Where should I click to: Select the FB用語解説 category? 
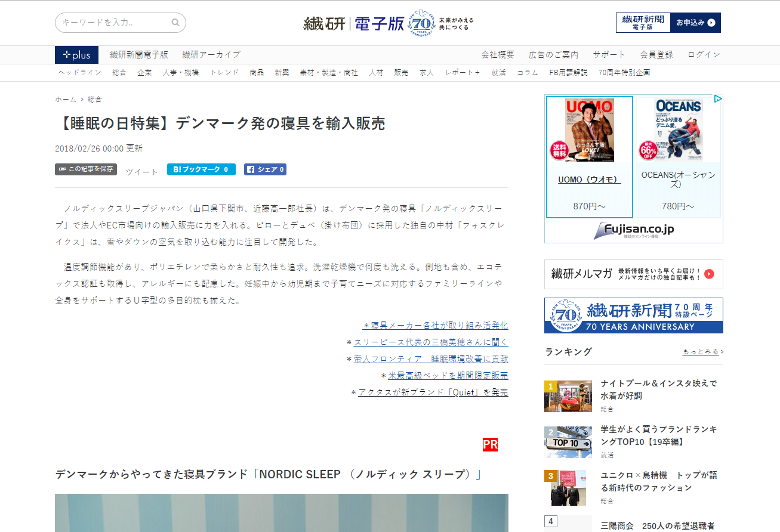click(x=568, y=73)
